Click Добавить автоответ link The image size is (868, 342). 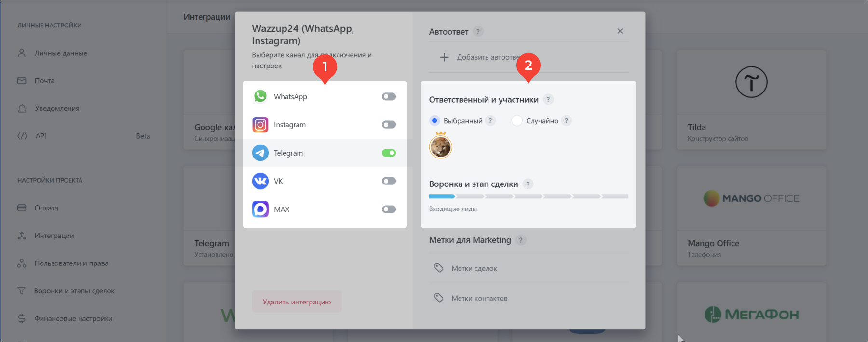coord(488,57)
